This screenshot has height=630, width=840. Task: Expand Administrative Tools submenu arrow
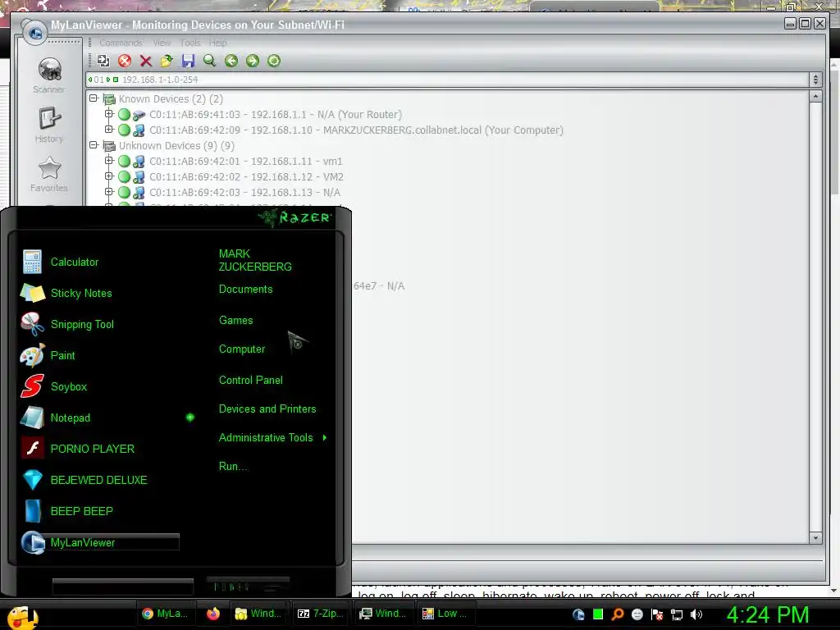tap(325, 438)
